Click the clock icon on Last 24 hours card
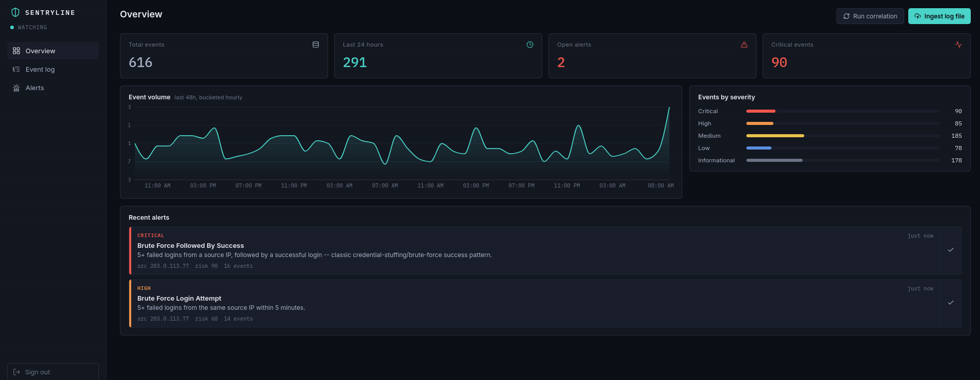980x380 pixels. pyautogui.click(x=530, y=45)
